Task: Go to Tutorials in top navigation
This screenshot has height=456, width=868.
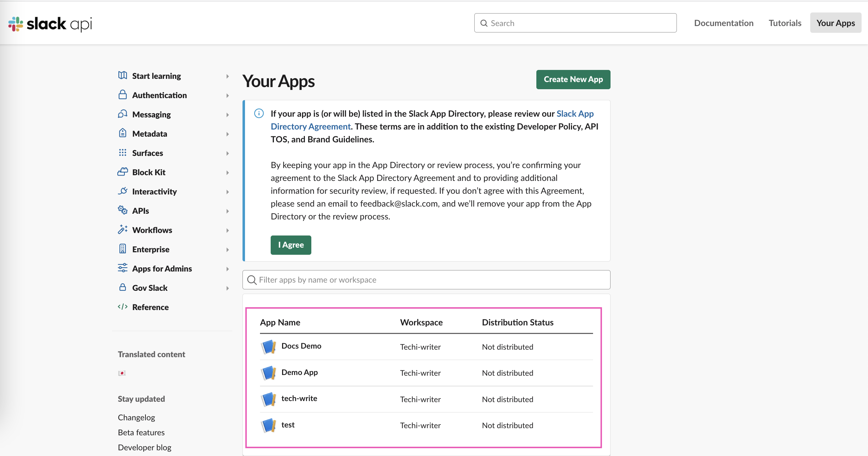Action: [785, 23]
